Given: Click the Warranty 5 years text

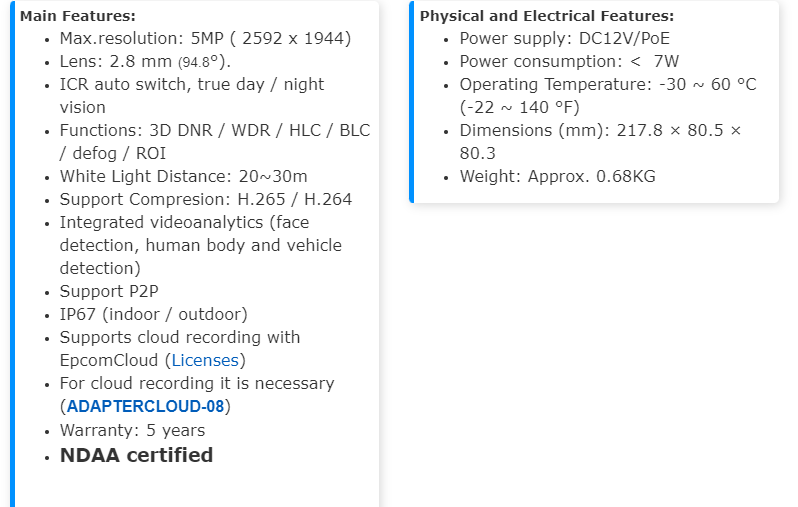Looking at the screenshot, I should (132, 430).
